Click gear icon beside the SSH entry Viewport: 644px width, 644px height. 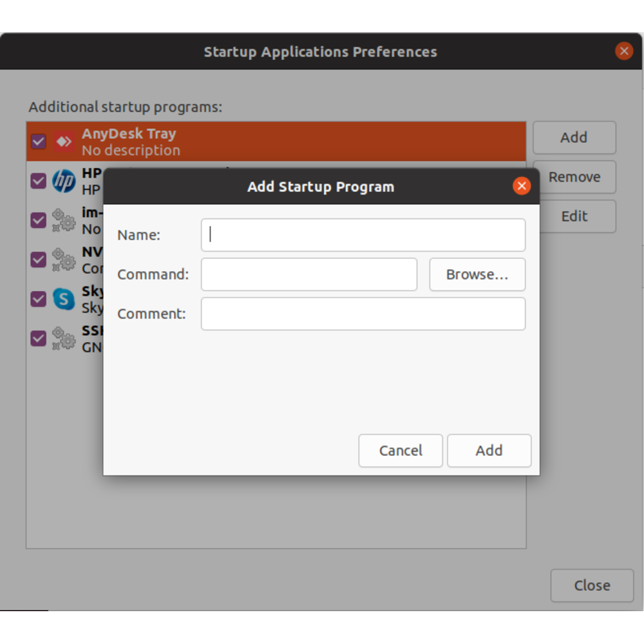pos(64,338)
